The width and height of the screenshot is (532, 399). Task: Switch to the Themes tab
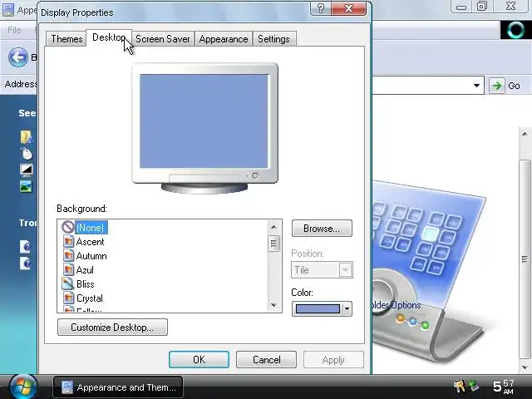(66, 39)
